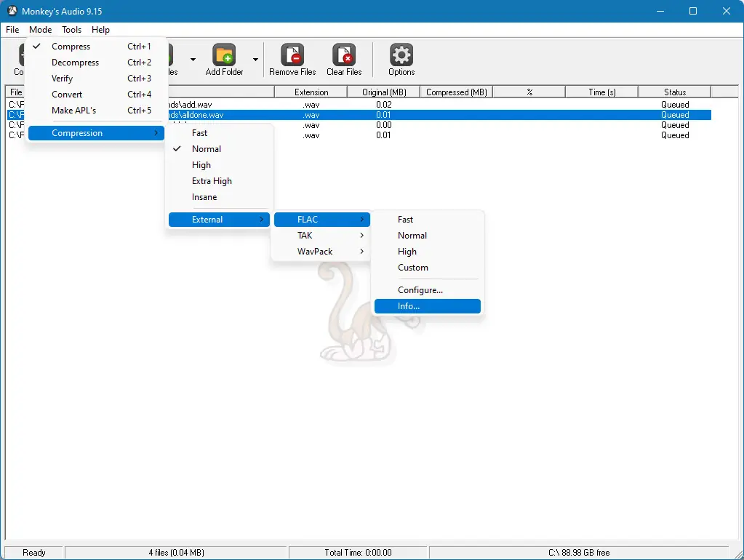Choose Verify mode
Screen dimensions: 744x560
(96, 79)
